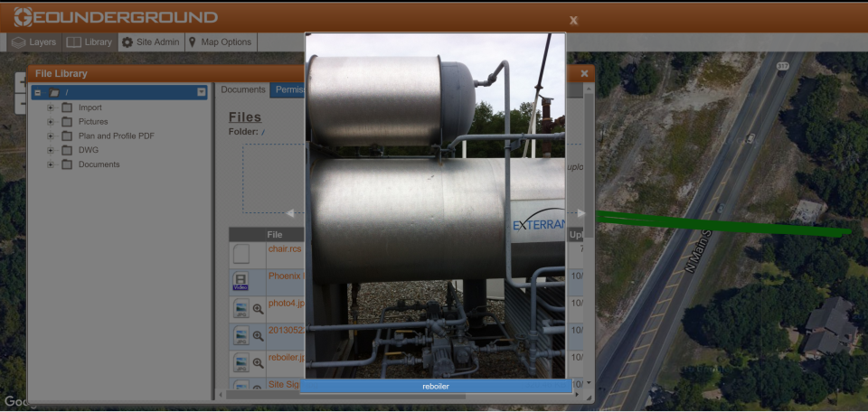This screenshot has height=412, width=868.
Task: Close the image lightbox with the X
Action: [x=573, y=21]
